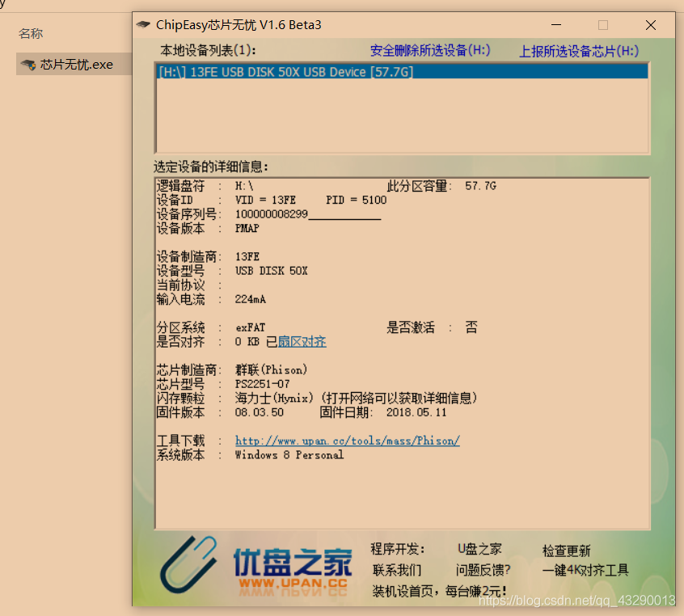
Task: Click the PID = 5100 value
Action: coord(356,200)
